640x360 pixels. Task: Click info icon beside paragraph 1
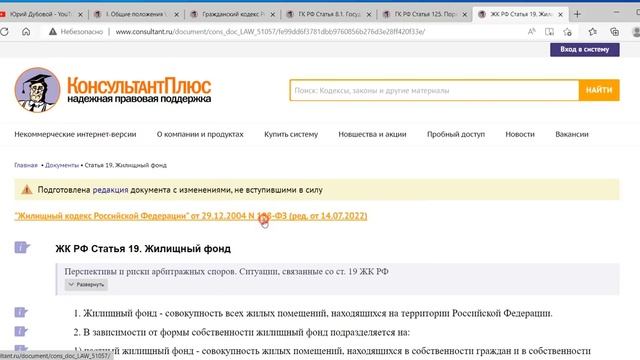pos(21,313)
